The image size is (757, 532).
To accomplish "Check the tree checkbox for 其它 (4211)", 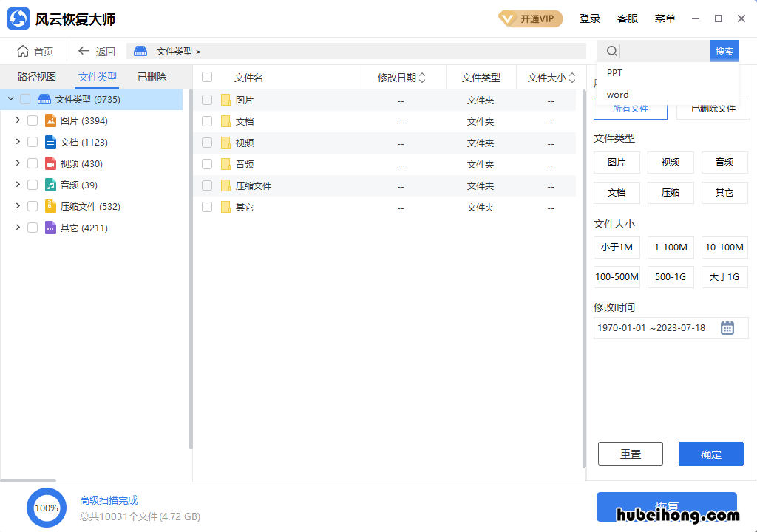I will click(x=33, y=228).
